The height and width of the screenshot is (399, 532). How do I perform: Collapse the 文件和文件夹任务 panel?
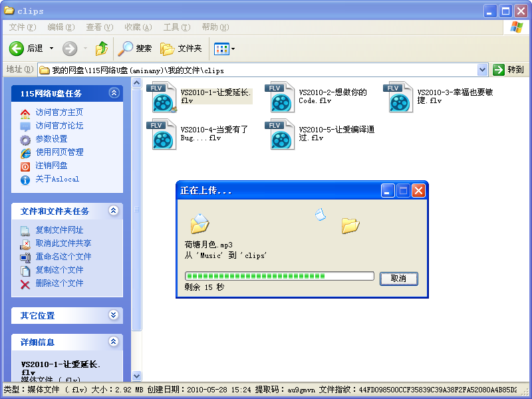(114, 211)
